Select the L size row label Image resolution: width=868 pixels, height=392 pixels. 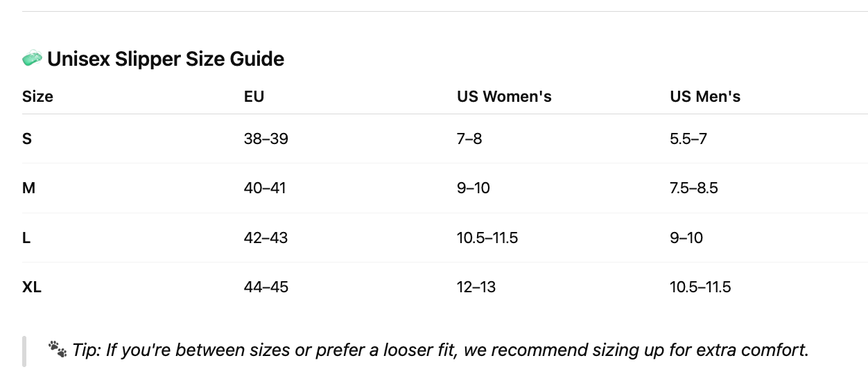coord(26,238)
